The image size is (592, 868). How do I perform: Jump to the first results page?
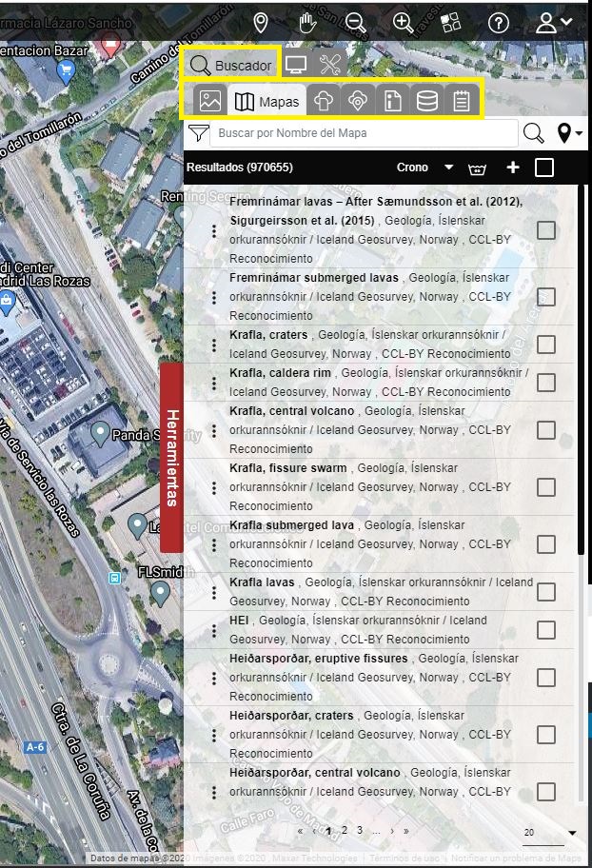[300, 830]
